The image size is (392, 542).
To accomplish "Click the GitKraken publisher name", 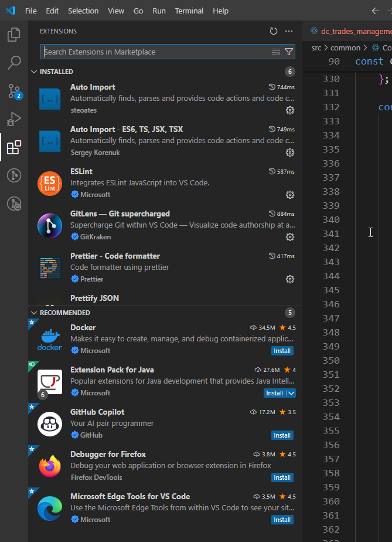I will (96, 237).
